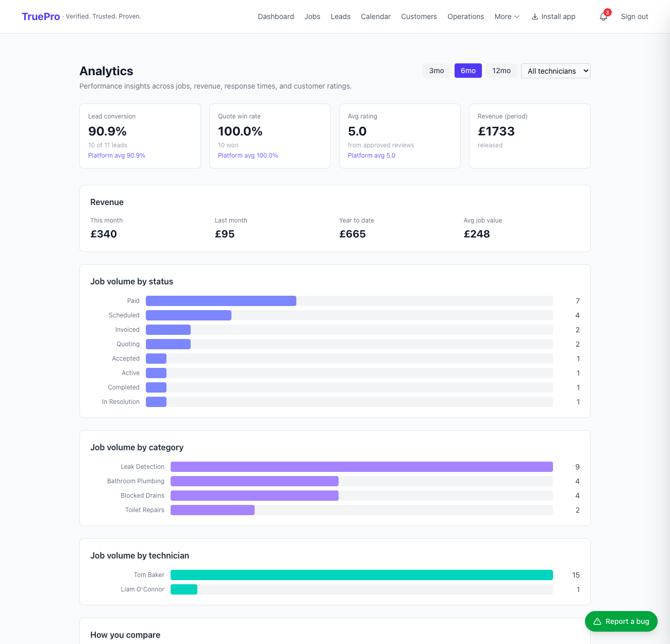Click the Tom Baker technician bar

coord(362,575)
